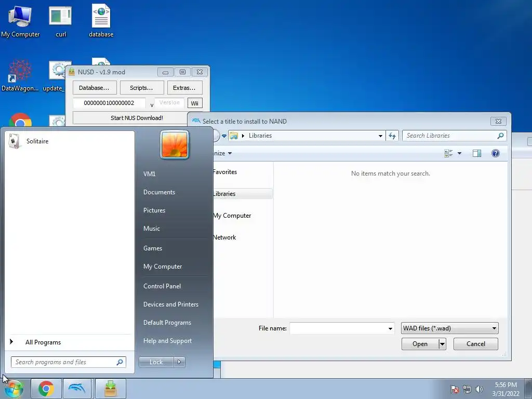Click the breadcrumb arrow before Libraries
Image resolution: width=532 pixels, height=399 pixels.
click(x=243, y=136)
